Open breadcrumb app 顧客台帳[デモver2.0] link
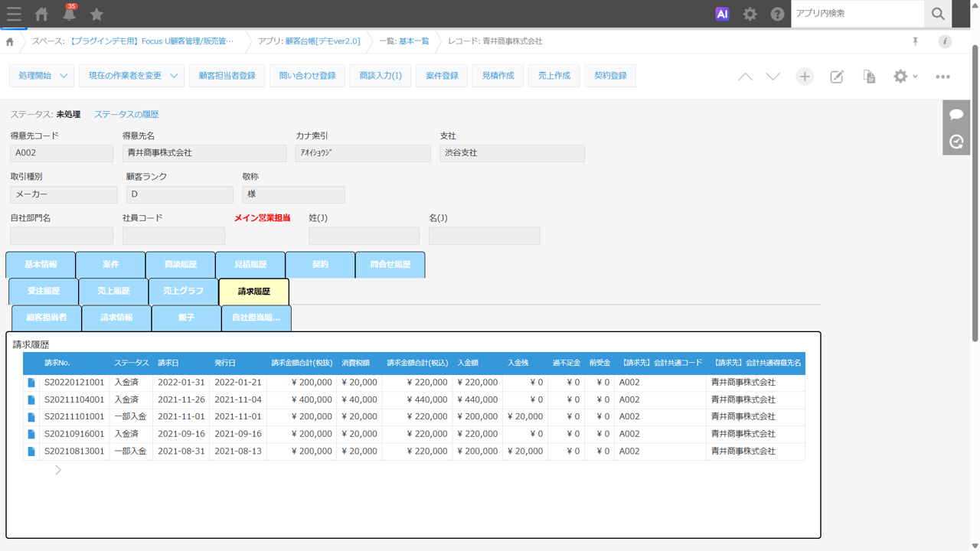980x551 pixels. (322, 41)
